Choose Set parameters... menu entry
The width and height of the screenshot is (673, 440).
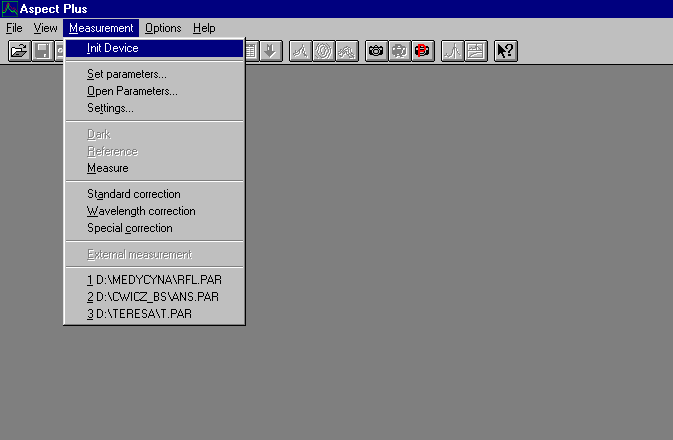click(126, 74)
